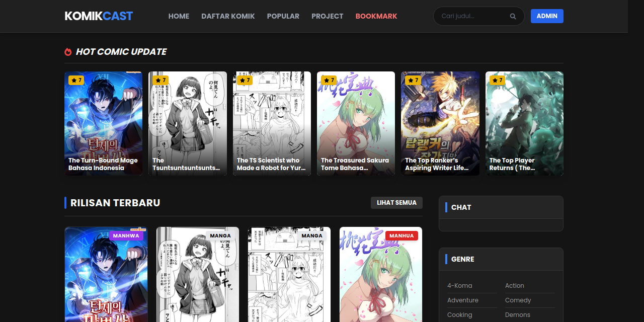Screen dimensions: 644x322
Task: Open the BOOKMARK page
Action: [376, 16]
